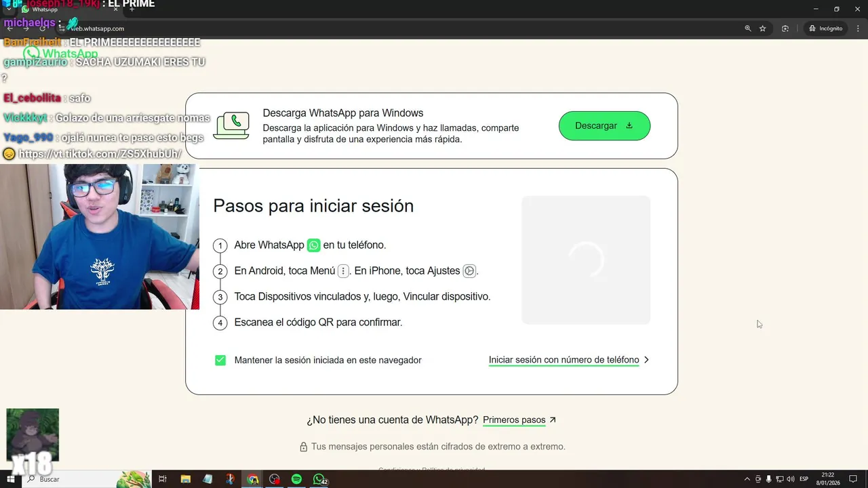Click the lock icon beside encryption notice

coord(304,447)
